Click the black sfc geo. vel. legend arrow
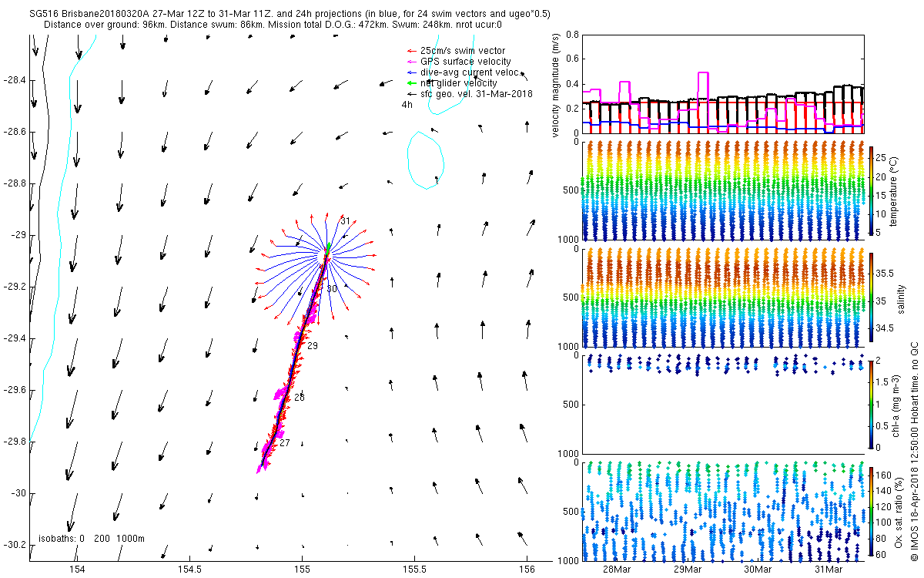Image resolution: width=924 pixels, height=578 pixels. (410, 93)
